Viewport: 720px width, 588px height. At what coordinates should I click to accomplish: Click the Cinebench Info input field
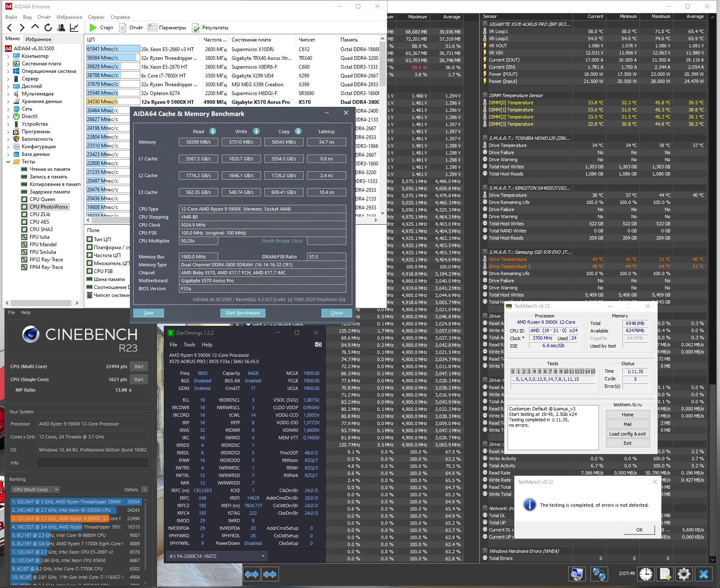click(93, 463)
